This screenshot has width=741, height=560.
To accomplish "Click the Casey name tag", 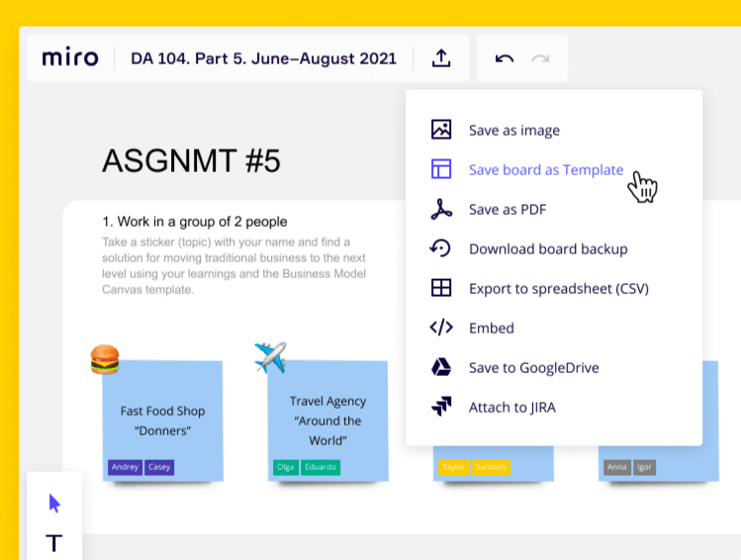I will tap(158, 467).
